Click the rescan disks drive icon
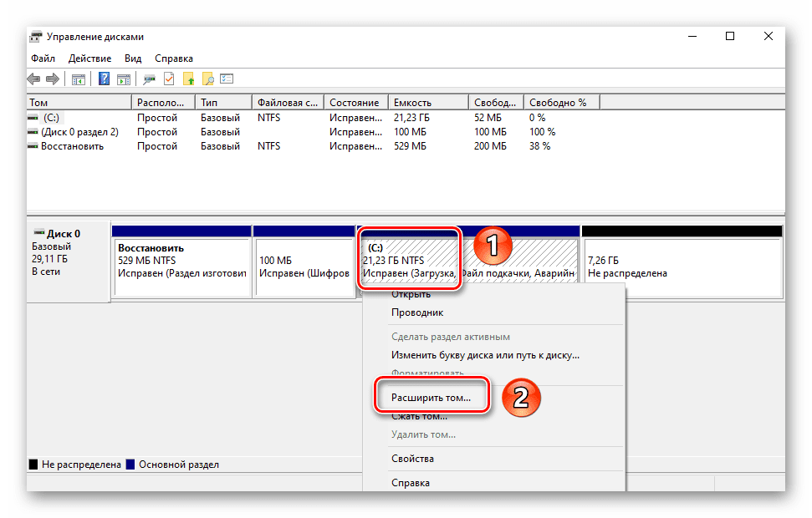This screenshot has height=518, width=812. (x=150, y=79)
